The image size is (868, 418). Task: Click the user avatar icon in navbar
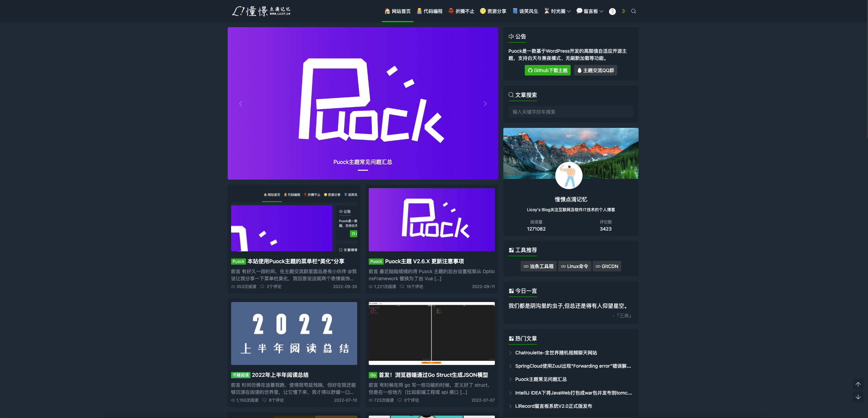[612, 11]
